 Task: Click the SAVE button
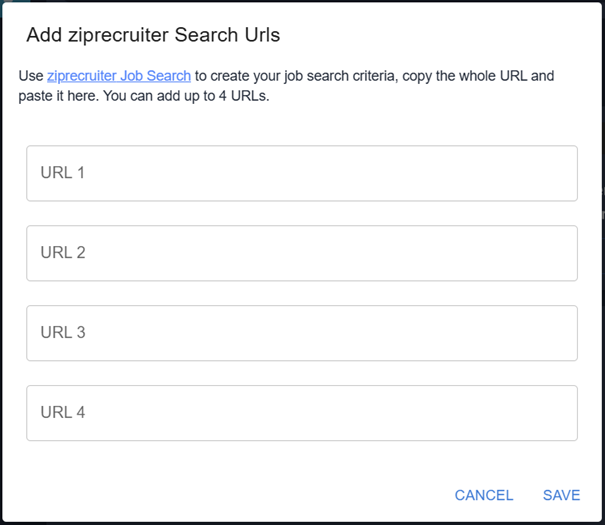561,495
